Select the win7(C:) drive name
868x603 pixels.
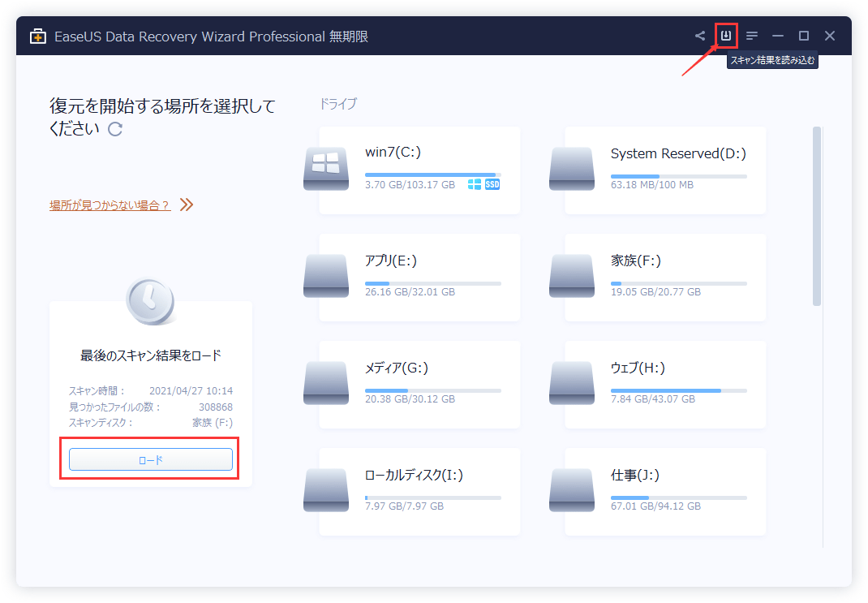pyautogui.click(x=393, y=153)
